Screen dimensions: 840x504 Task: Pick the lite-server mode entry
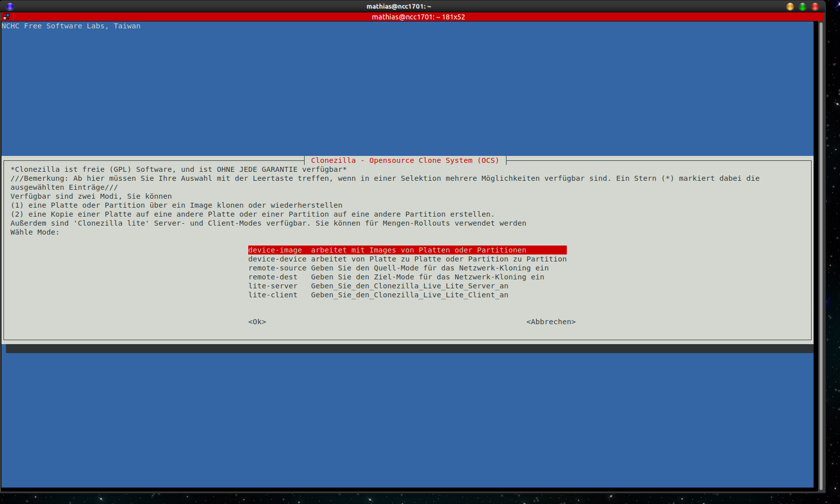pos(378,286)
